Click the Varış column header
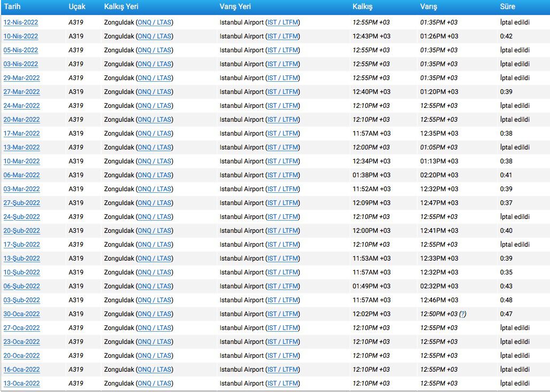This screenshot has width=550, height=392. pyautogui.click(x=429, y=6)
